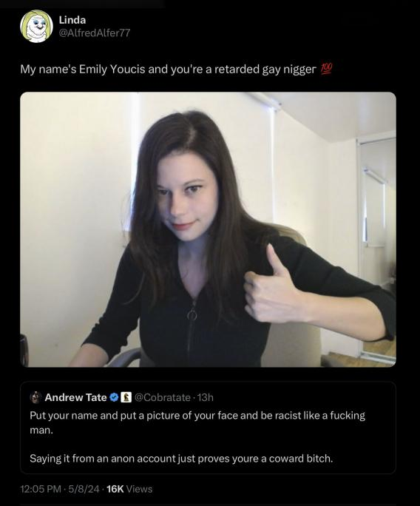420x506 pixels.
Task: Click the blue verified checkmark badge
Action: click(114, 397)
